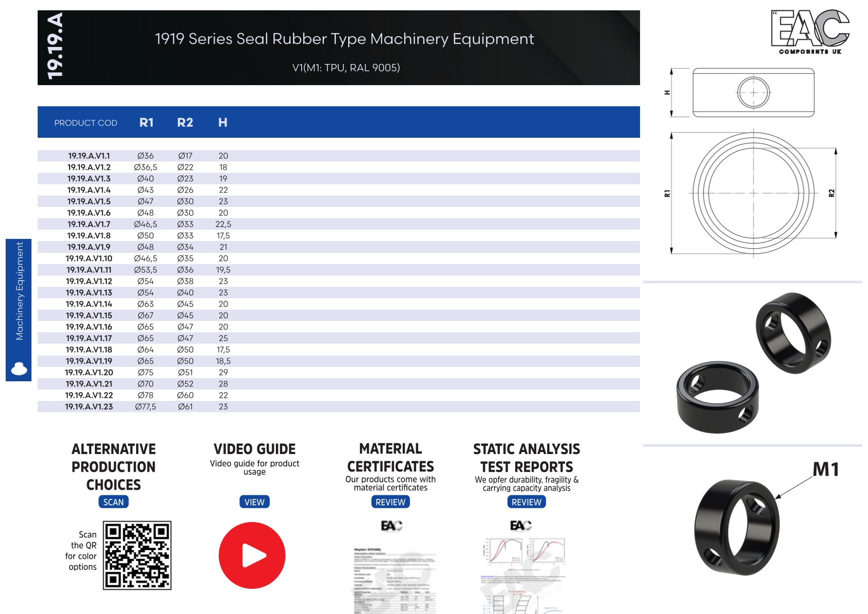Select product code 19.19.A.V1.3
The width and height of the screenshot is (868, 614).
(x=89, y=179)
